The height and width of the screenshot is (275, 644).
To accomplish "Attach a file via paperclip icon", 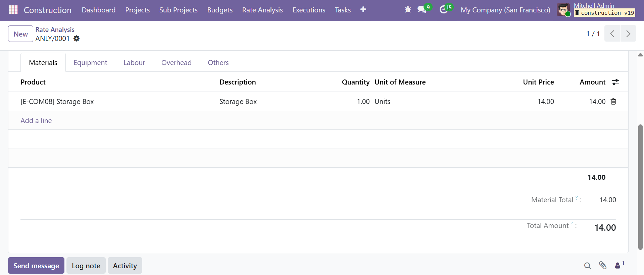I will [x=603, y=266].
